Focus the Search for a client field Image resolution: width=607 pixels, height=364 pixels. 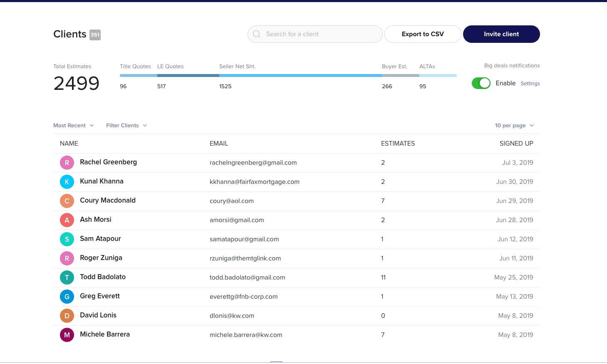point(320,34)
